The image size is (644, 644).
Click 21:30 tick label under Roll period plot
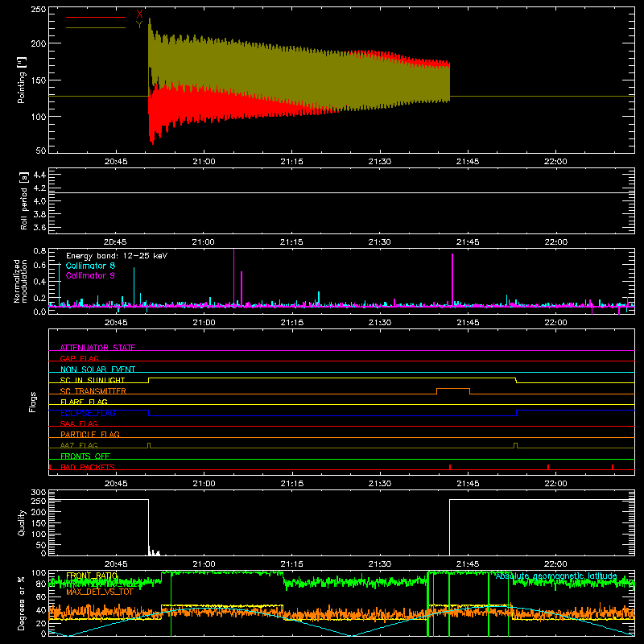coord(379,242)
